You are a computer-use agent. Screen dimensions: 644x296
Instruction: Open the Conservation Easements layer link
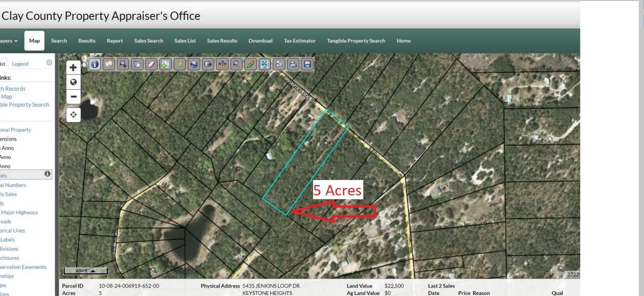(23, 267)
